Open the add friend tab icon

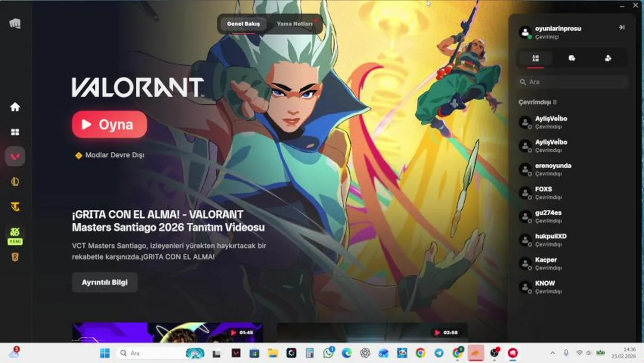click(x=608, y=58)
